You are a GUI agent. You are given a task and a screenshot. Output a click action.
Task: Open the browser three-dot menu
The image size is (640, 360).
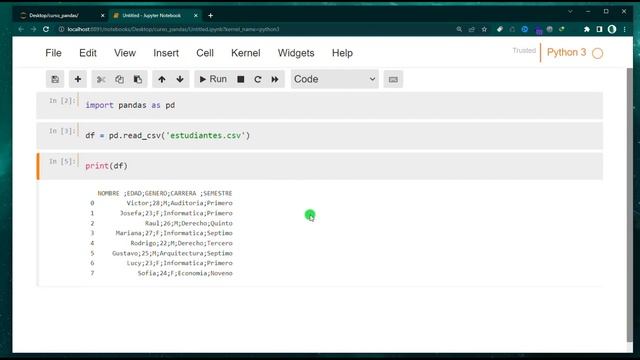[624, 29]
